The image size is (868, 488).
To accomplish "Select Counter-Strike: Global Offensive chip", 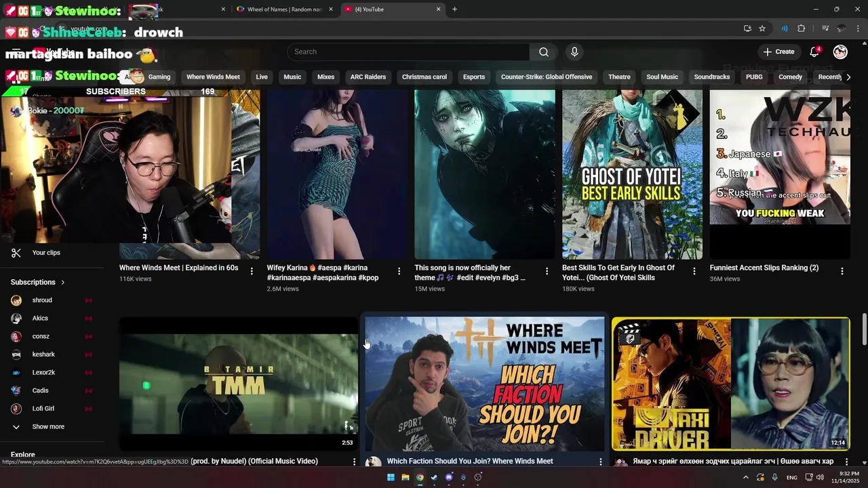I will tap(547, 77).
